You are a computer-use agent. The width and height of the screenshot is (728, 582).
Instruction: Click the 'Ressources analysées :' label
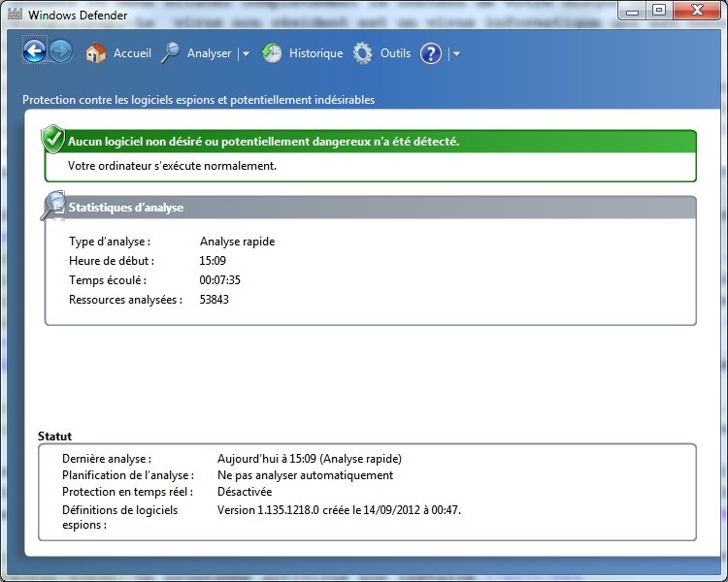click(x=125, y=300)
